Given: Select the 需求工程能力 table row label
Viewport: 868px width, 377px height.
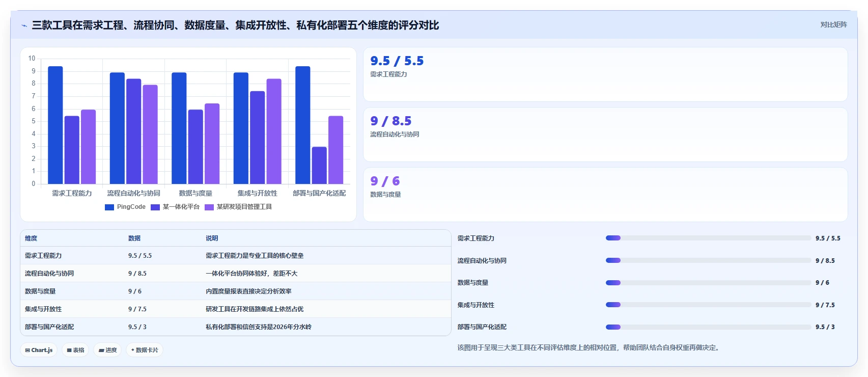Looking at the screenshot, I should click(43, 256).
